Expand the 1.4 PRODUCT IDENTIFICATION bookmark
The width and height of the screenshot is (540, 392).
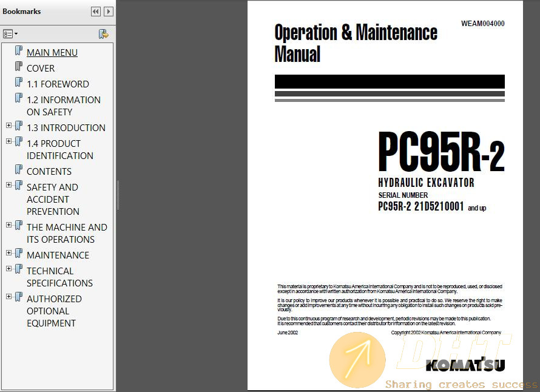click(x=9, y=141)
